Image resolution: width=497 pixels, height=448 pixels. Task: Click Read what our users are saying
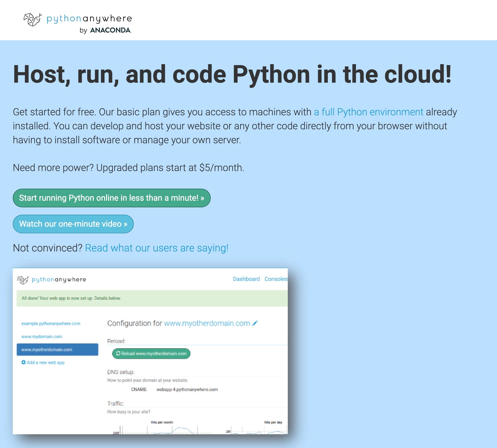tap(157, 248)
